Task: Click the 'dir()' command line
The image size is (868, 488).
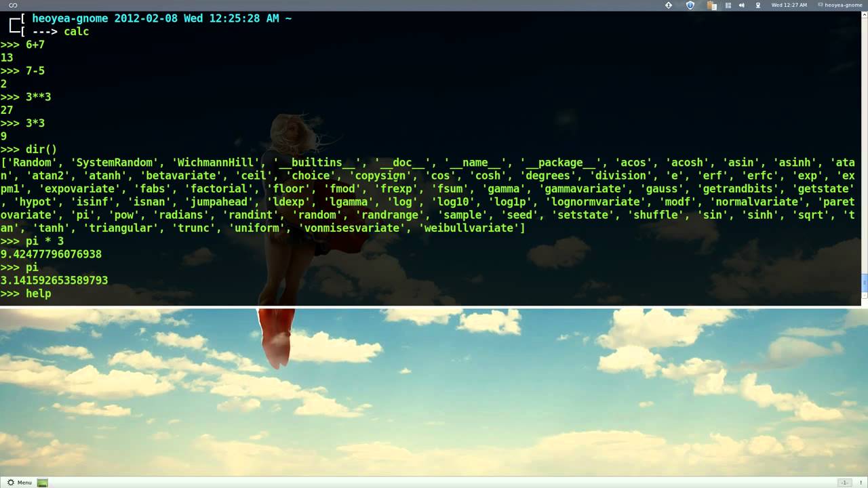Action: [x=28, y=149]
